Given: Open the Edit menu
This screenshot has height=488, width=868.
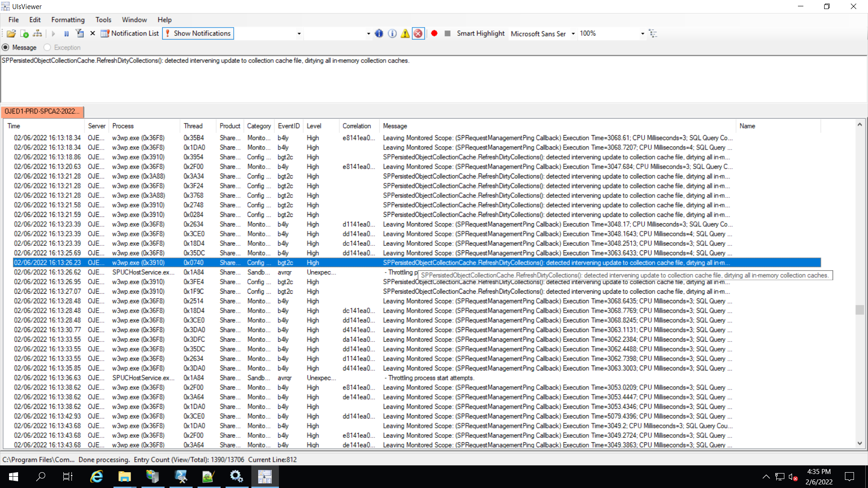Looking at the screenshot, I should pyautogui.click(x=35, y=20).
